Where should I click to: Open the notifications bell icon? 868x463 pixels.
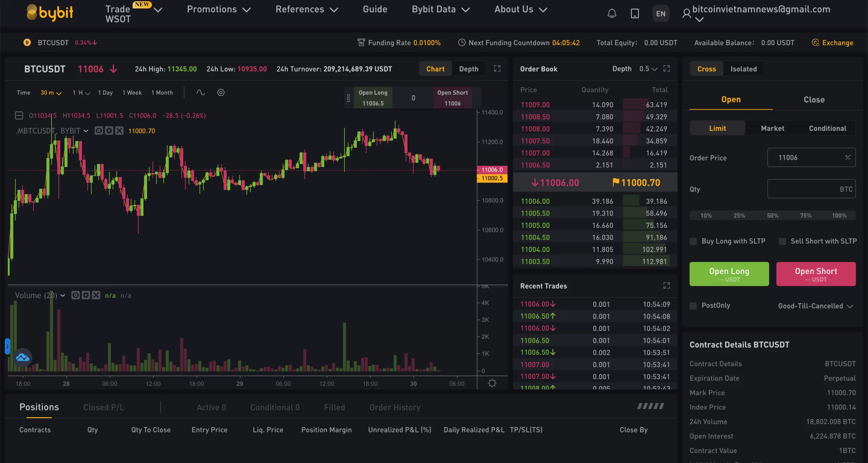click(x=612, y=14)
